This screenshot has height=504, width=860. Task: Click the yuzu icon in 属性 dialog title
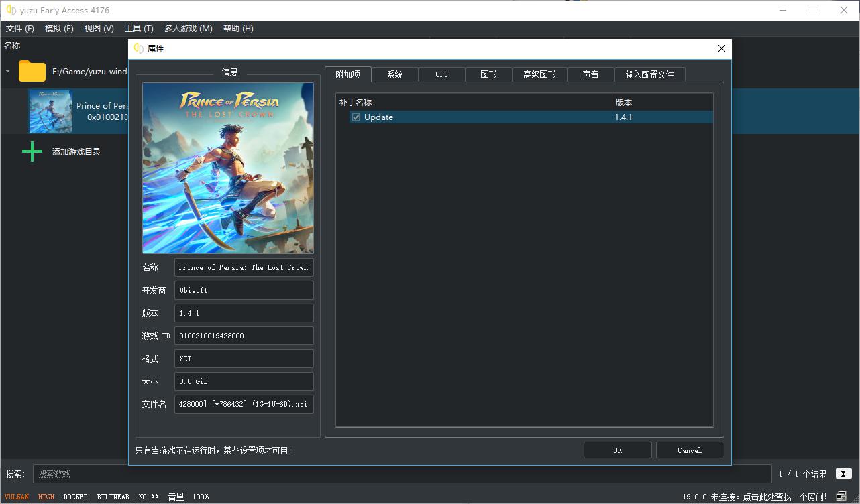click(x=139, y=48)
